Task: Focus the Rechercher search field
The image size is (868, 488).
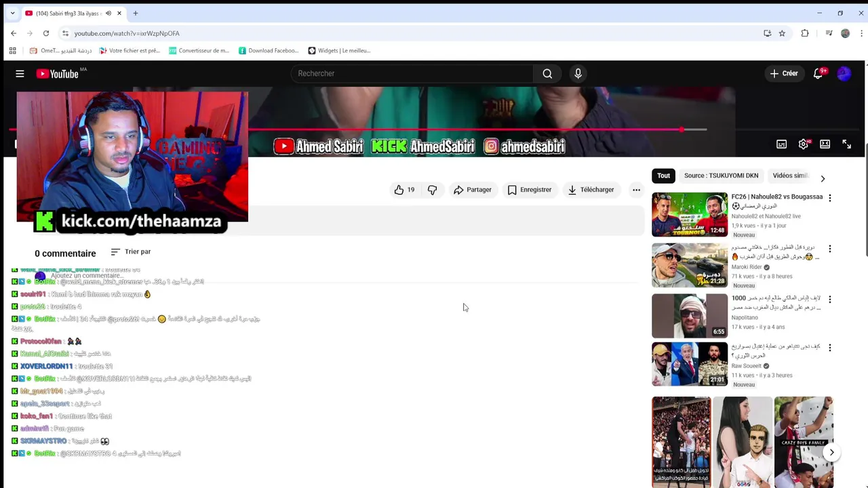Action: [x=412, y=73]
